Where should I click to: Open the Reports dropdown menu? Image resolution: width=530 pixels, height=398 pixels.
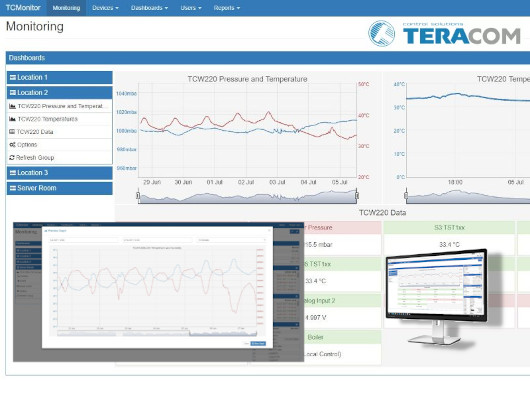tap(226, 8)
